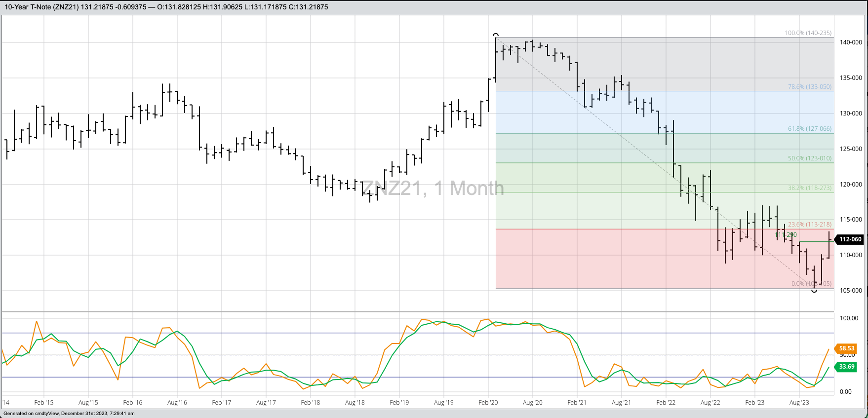Click the Fibonacci top anchor handle

pos(496,36)
